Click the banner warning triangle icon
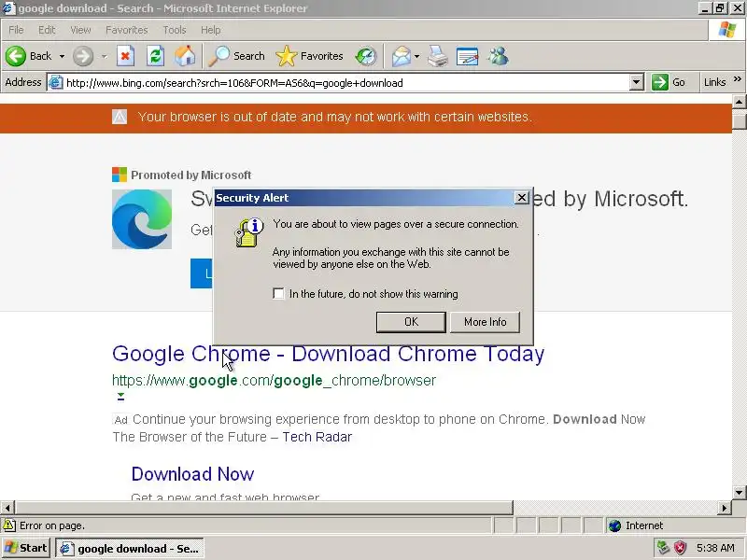The image size is (747, 560). (x=120, y=117)
